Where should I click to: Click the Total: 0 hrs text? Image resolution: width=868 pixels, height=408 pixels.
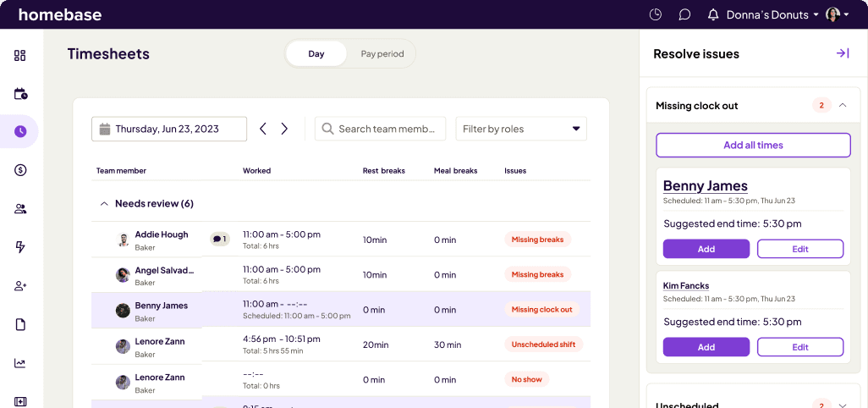coord(261,386)
